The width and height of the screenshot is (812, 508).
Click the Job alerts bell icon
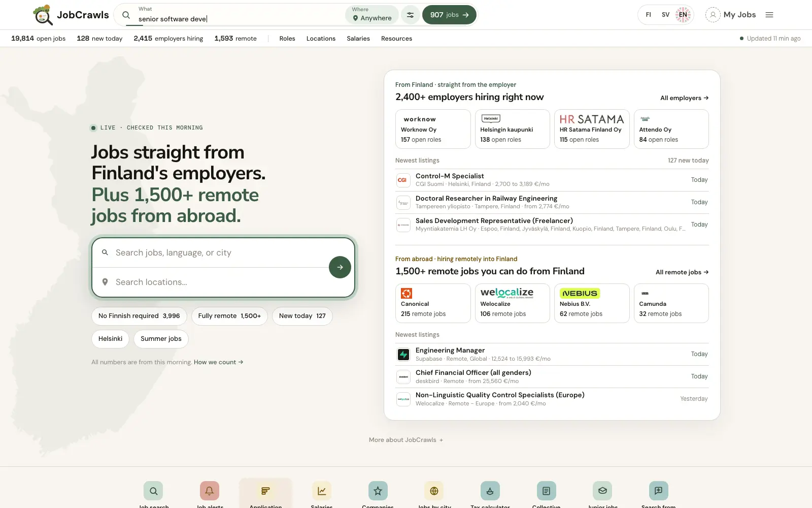[210, 491]
